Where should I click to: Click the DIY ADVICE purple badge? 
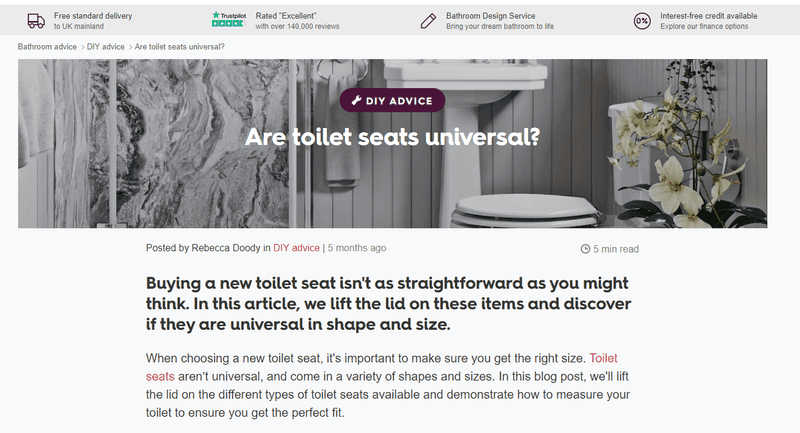click(x=392, y=100)
